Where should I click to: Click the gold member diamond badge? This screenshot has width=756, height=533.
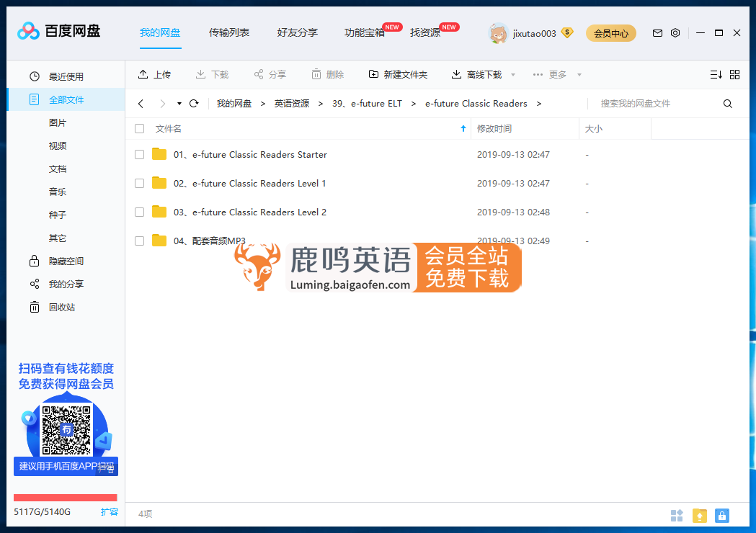click(567, 32)
